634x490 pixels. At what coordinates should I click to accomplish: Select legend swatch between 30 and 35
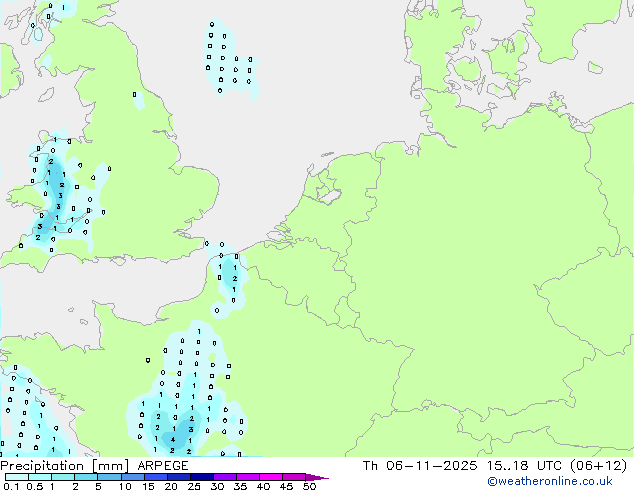coord(225,477)
